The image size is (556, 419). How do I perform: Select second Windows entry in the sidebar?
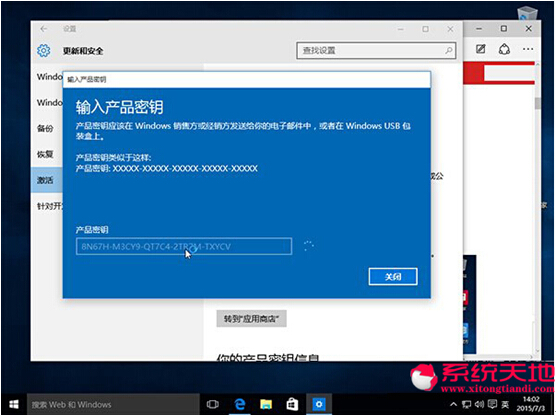(50, 102)
